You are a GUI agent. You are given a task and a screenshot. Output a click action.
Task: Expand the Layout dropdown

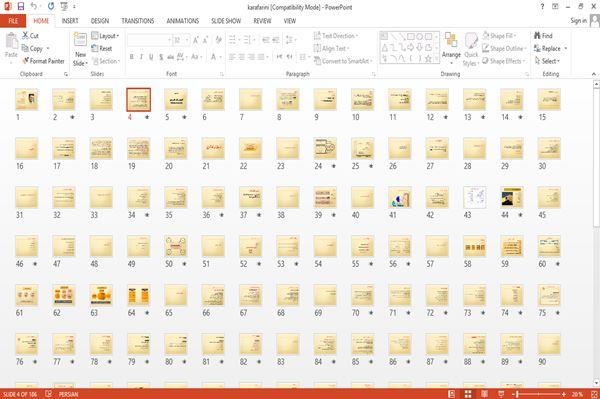pos(105,36)
